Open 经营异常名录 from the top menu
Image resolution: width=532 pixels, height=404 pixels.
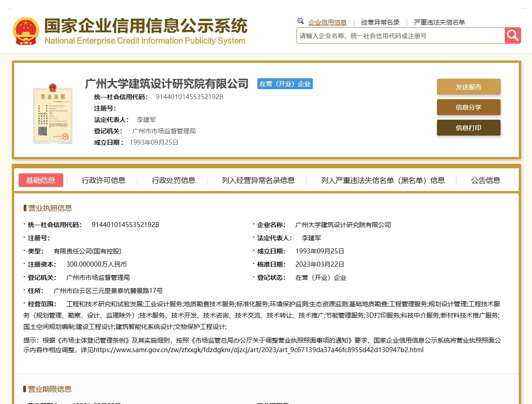point(380,22)
